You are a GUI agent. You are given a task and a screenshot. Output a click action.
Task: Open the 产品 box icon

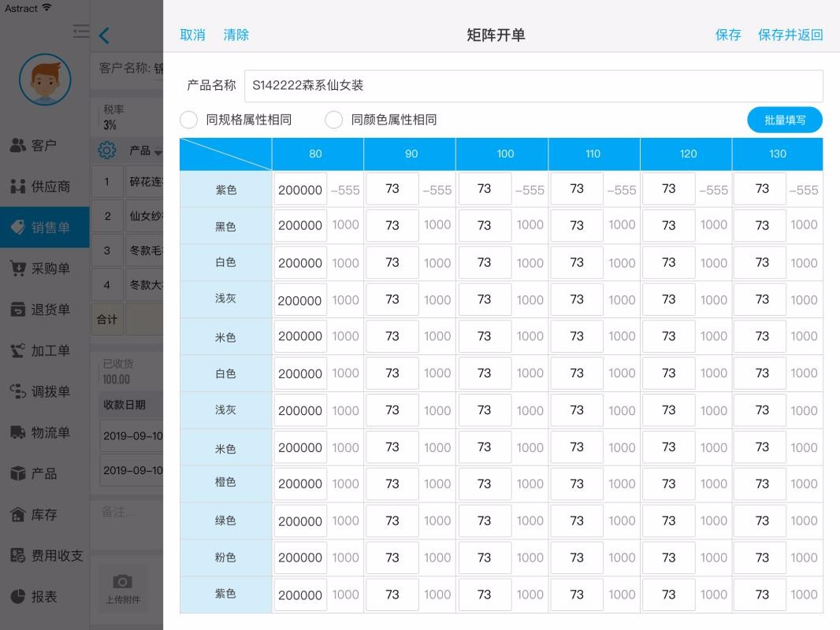tap(17, 473)
